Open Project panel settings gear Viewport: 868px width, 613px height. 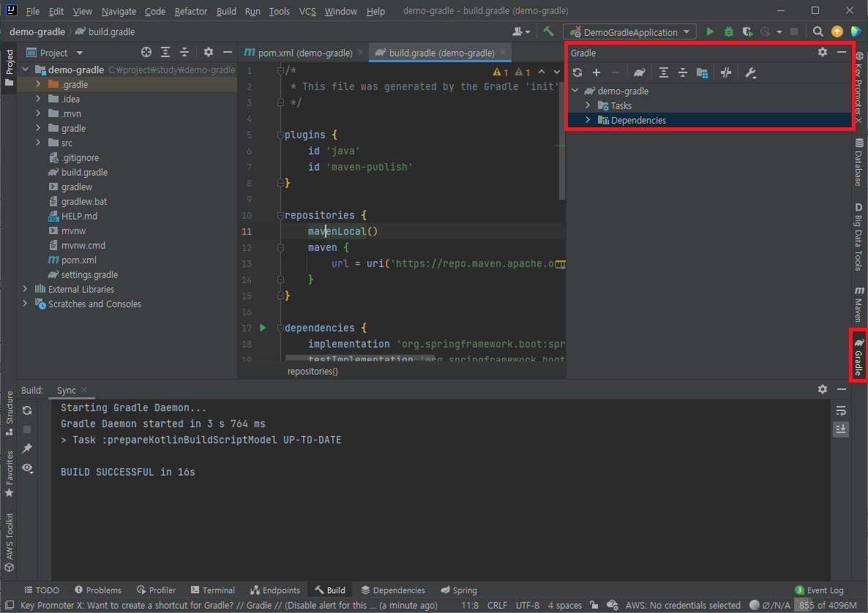point(208,52)
